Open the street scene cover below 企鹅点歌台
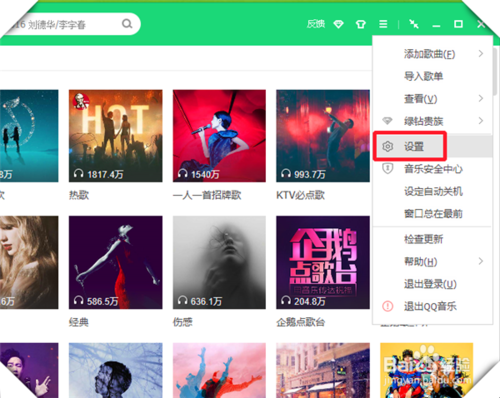500x398 pixels. [323, 370]
